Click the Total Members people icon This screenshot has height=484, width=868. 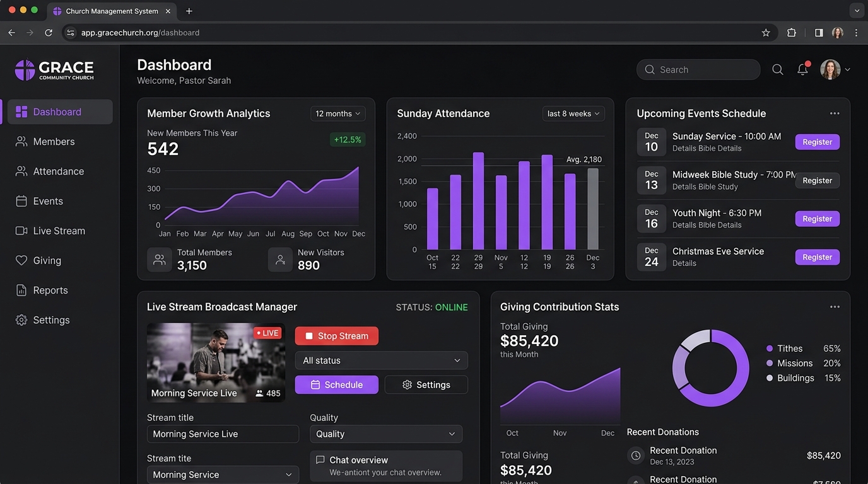coord(159,259)
